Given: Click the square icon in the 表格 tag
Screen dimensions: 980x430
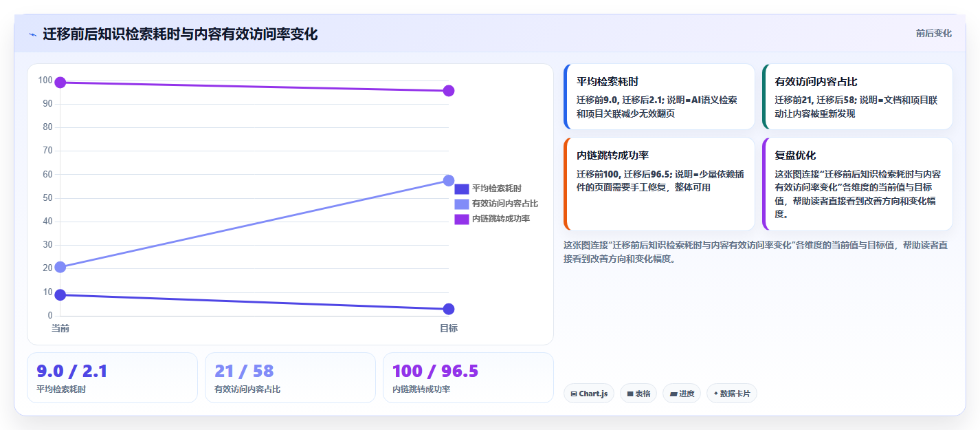Looking at the screenshot, I should coord(630,394).
